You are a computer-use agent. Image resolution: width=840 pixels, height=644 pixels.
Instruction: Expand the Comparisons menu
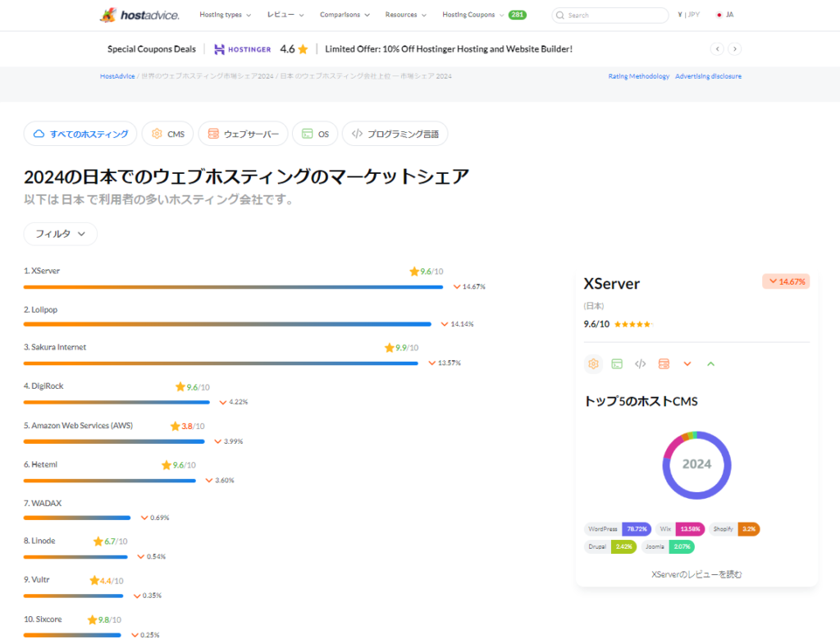click(345, 15)
